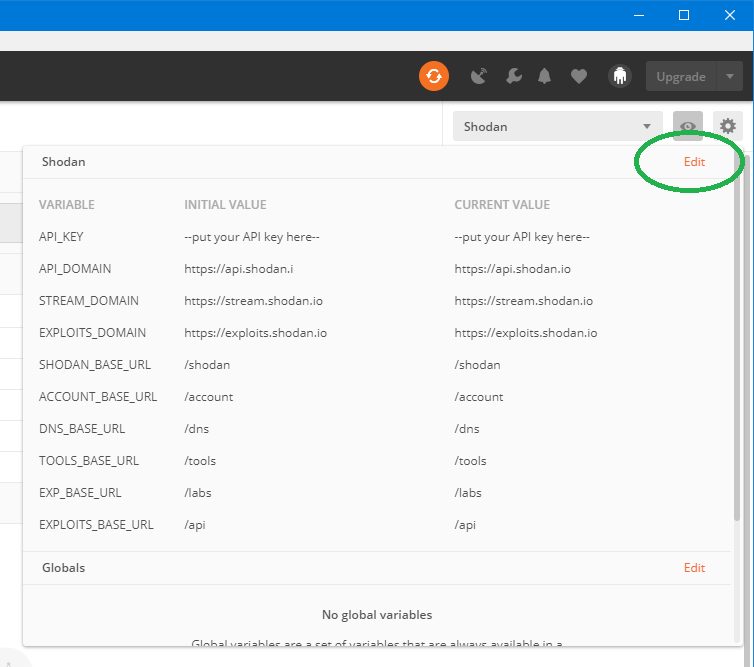The width and height of the screenshot is (754, 667).
Task: Click initial value https://api.shodan.i
Action: coord(239,268)
